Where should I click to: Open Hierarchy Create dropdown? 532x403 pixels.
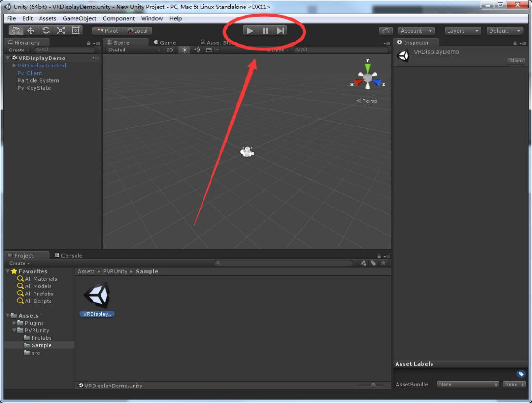coord(19,50)
